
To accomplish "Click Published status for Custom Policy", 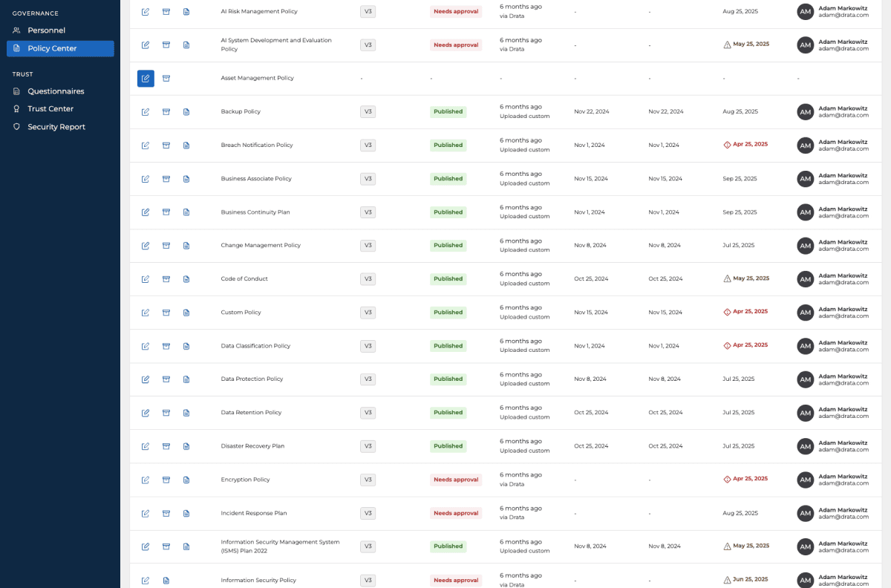I will point(448,313).
